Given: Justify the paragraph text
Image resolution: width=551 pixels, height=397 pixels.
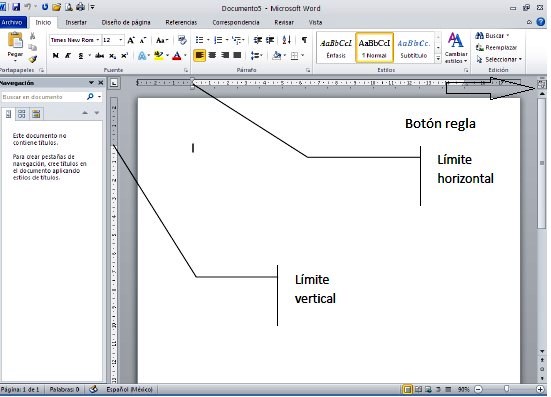Looking at the screenshot, I should [238, 55].
